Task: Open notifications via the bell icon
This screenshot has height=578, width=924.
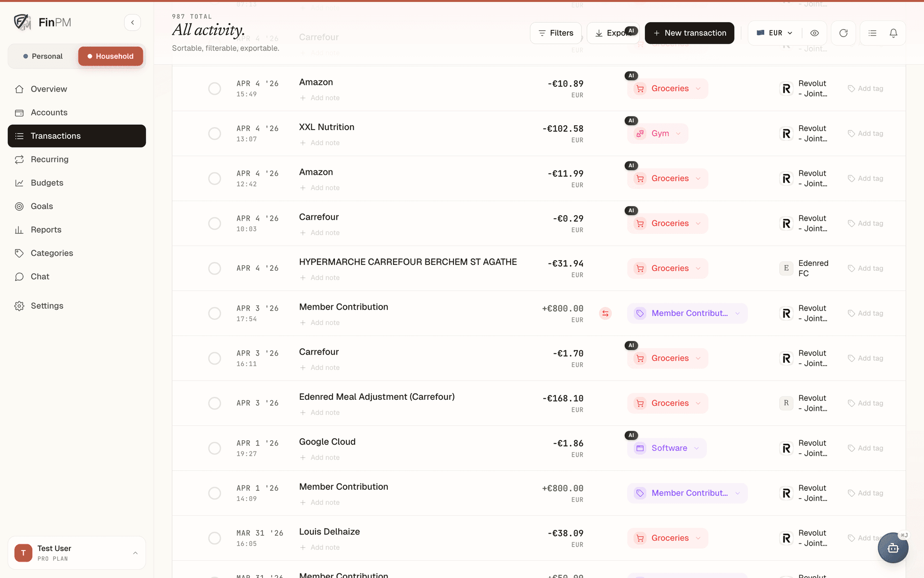Action: pos(893,33)
